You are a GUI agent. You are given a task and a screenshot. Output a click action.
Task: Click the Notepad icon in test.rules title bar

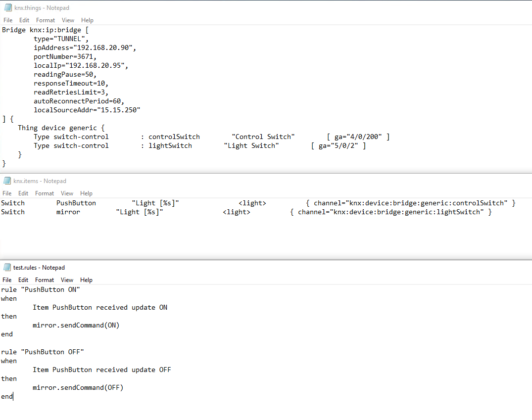click(7, 267)
